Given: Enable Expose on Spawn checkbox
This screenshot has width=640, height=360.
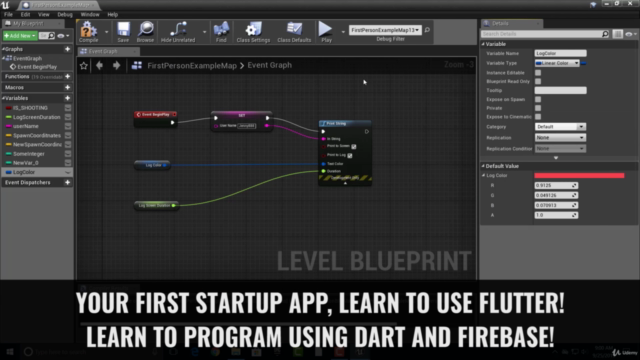Looking at the screenshot, I should (x=538, y=99).
